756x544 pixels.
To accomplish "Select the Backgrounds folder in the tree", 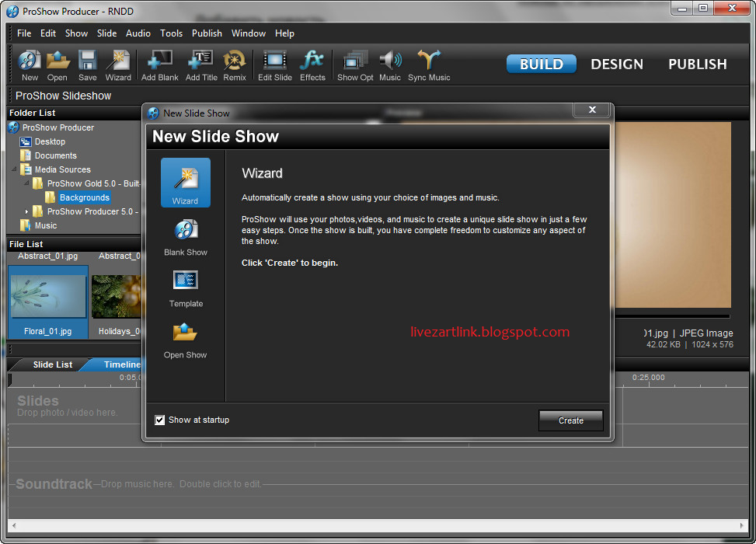I will [85, 197].
